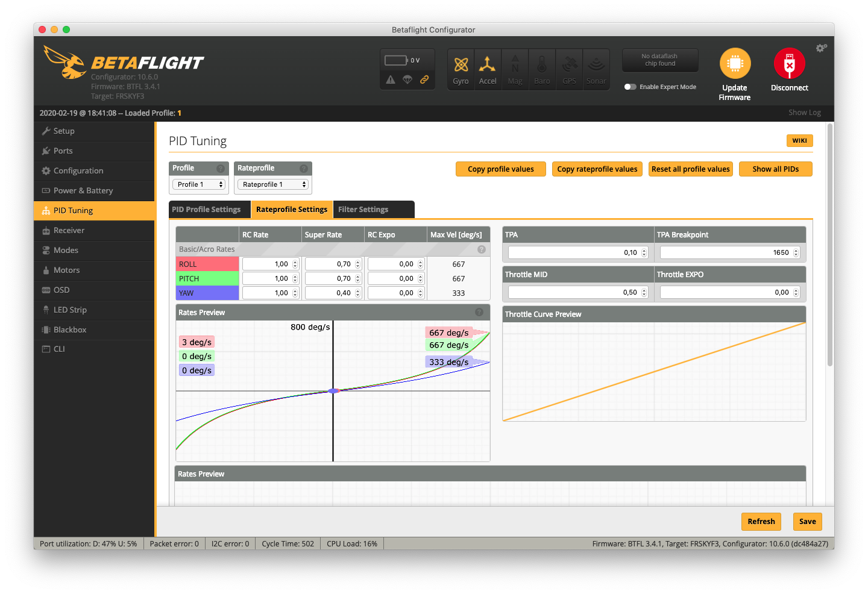The width and height of the screenshot is (868, 594).
Task: Click the Motors icon in sidebar
Action: pos(46,270)
